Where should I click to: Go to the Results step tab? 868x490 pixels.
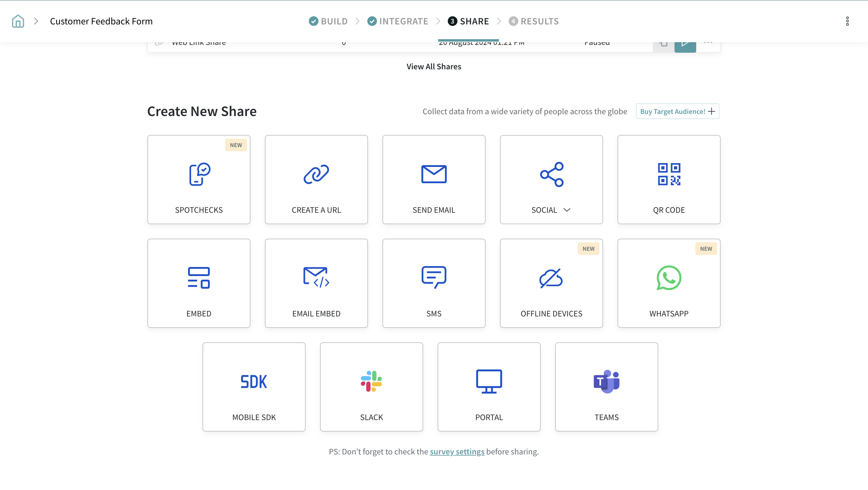pyautogui.click(x=534, y=21)
